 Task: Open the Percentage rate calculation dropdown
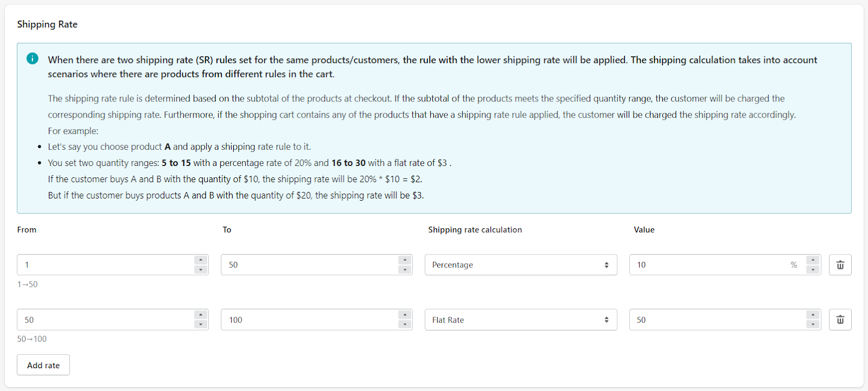(x=520, y=265)
